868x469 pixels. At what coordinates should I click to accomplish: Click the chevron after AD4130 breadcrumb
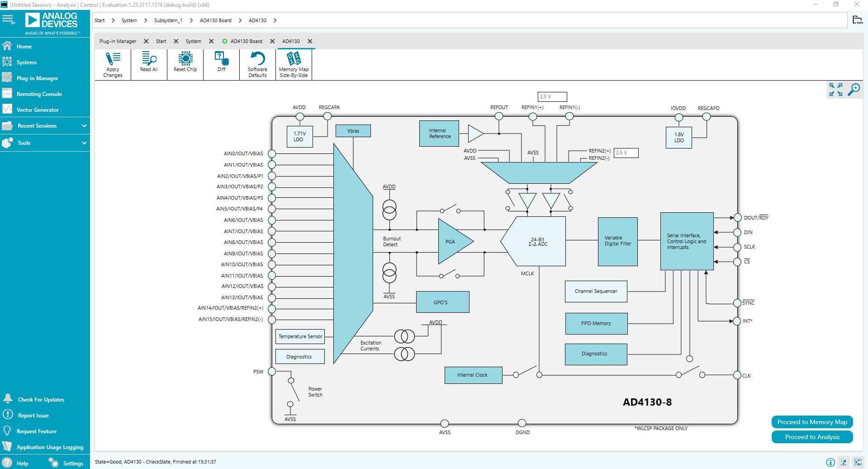pos(275,20)
